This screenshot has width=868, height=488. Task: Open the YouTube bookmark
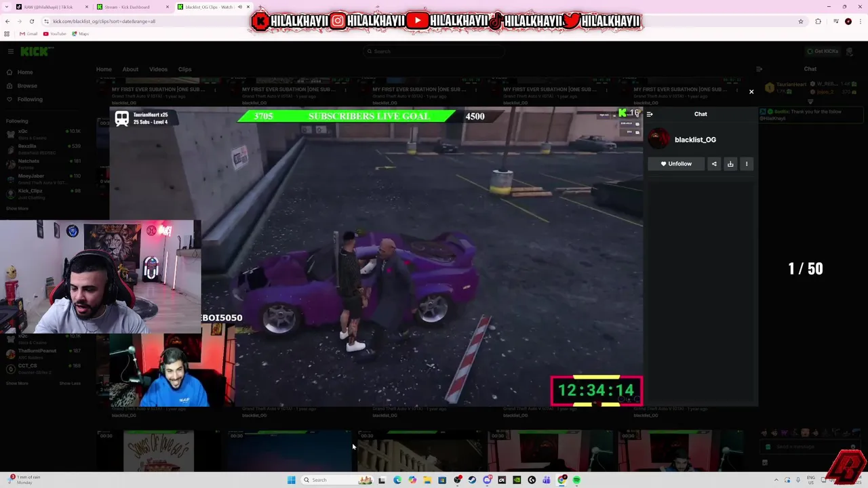pos(55,34)
